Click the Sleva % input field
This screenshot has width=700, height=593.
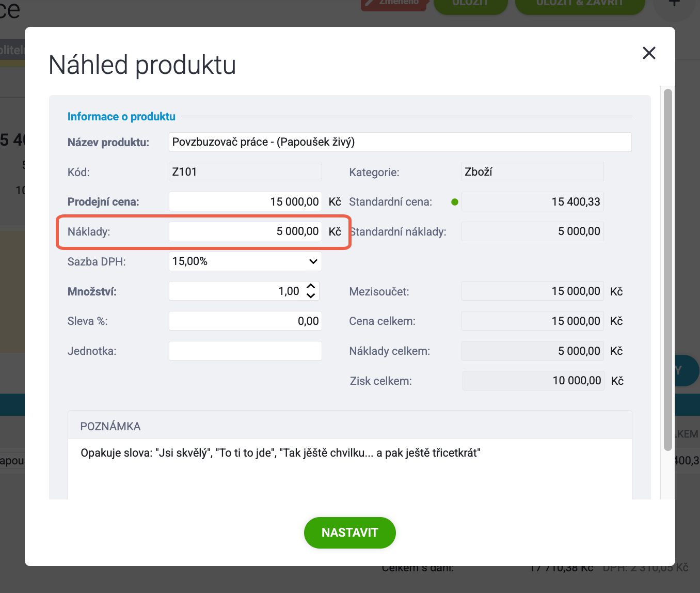click(x=245, y=321)
